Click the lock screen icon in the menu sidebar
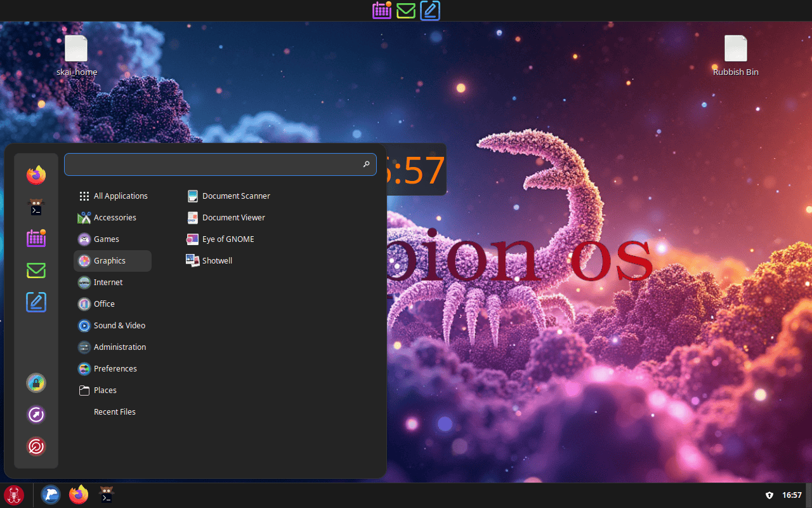 36,383
